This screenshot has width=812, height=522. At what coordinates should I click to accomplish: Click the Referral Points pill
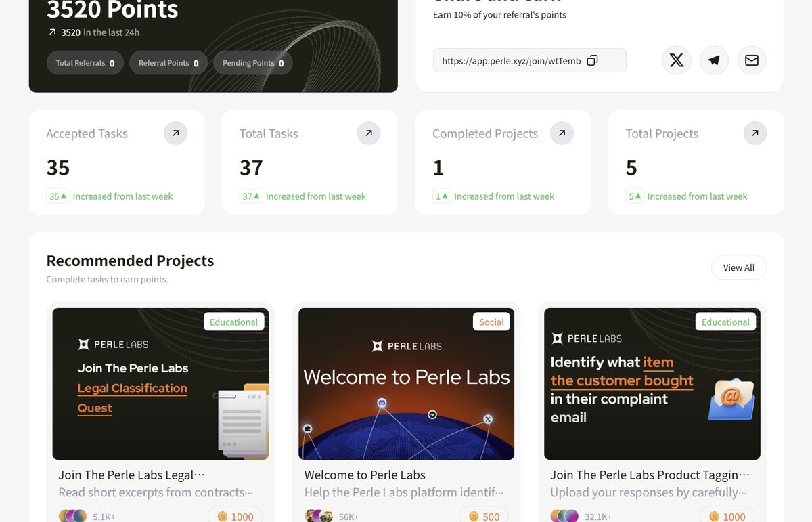(168, 63)
